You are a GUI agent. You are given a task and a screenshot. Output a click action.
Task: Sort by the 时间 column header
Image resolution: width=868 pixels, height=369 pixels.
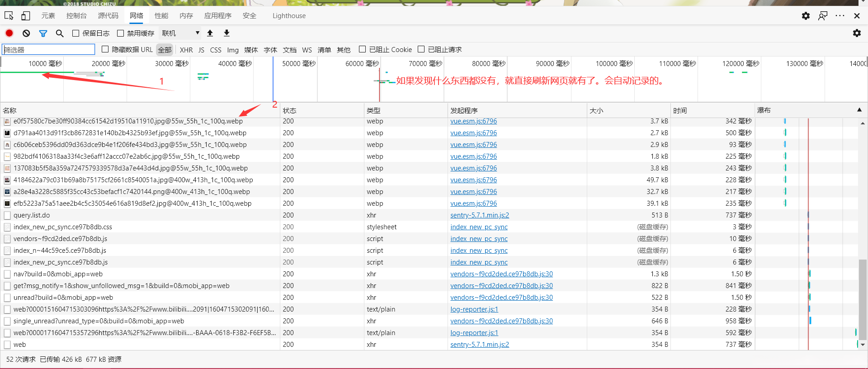click(712, 110)
